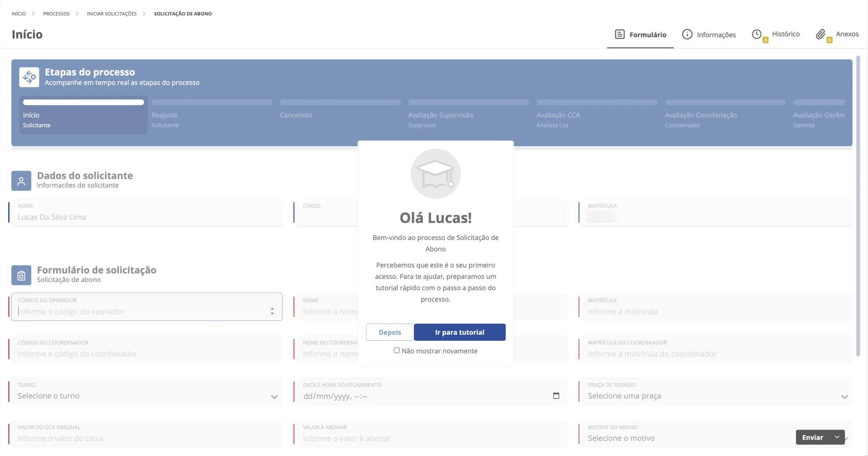Check the Não mostrar novamente checkbox
Screen dimensions: 868x456
click(x=396, y=350)
